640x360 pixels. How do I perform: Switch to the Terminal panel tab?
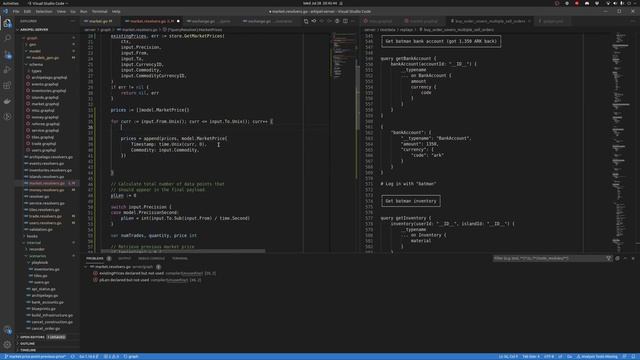180,258
